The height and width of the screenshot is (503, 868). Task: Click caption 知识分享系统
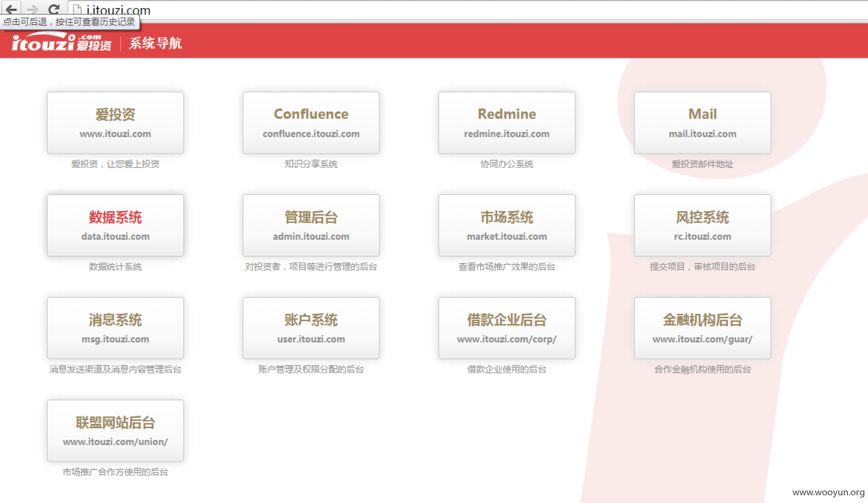tap(311, 164)
